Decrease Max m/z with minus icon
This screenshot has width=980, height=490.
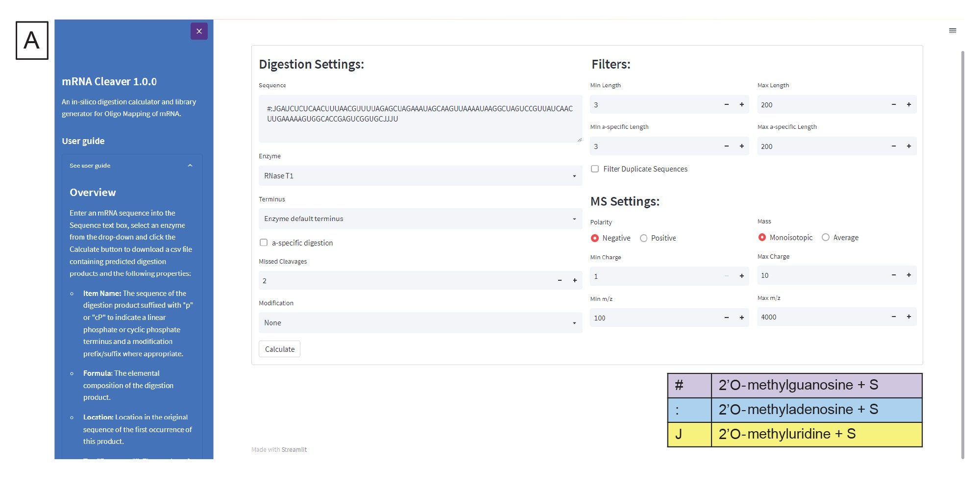(893, 317)
